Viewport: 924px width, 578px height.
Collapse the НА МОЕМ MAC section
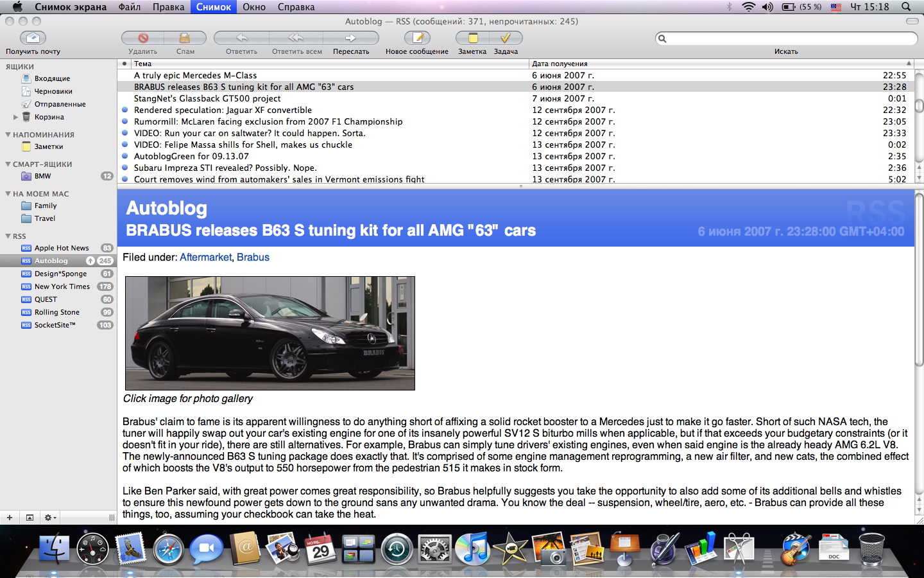8,194
